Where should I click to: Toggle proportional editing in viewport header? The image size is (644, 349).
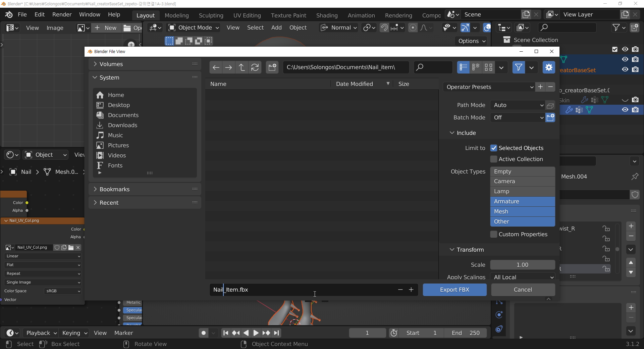point(413,28)
